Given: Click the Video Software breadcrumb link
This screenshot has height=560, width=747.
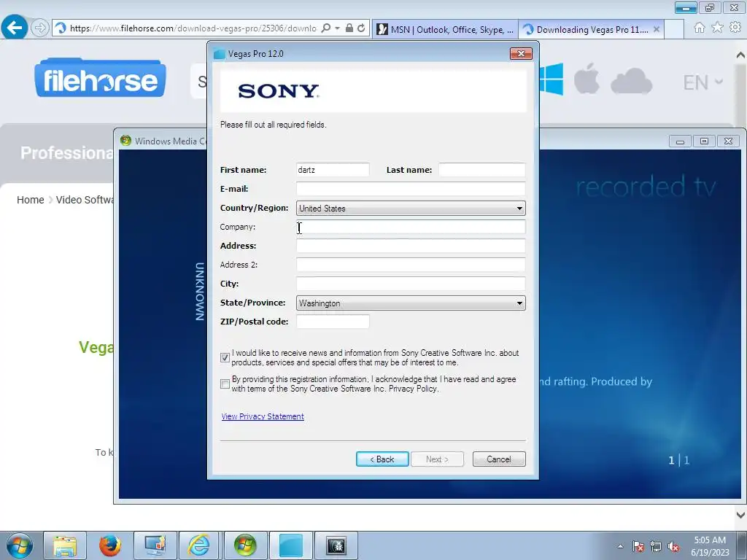Looking at the screenshot, I should (85, 200).
